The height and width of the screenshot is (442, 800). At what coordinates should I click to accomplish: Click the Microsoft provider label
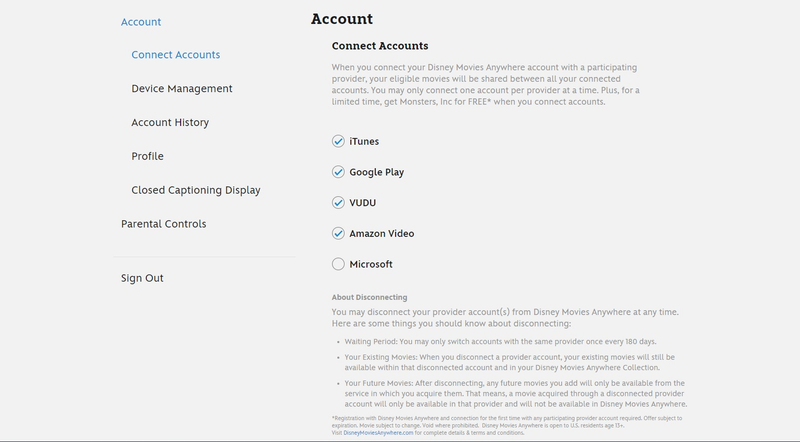click(x=371, y=264)
